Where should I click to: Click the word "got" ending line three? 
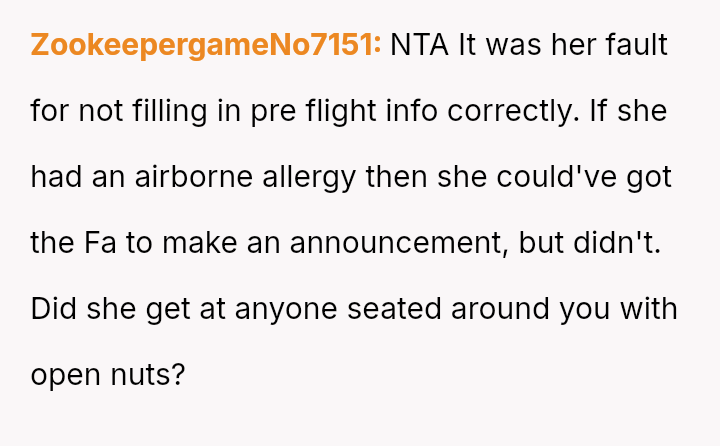pyautogui.click(x=649, y=177)
